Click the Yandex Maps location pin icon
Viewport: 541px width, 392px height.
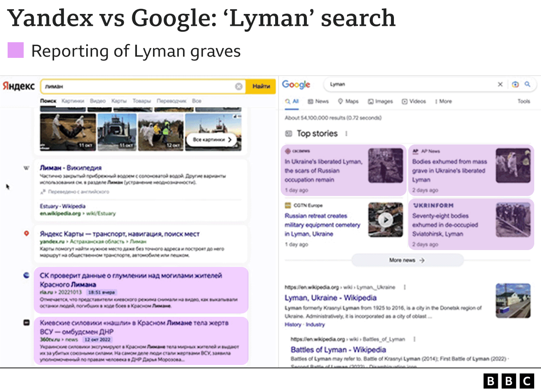coord(26,233)
